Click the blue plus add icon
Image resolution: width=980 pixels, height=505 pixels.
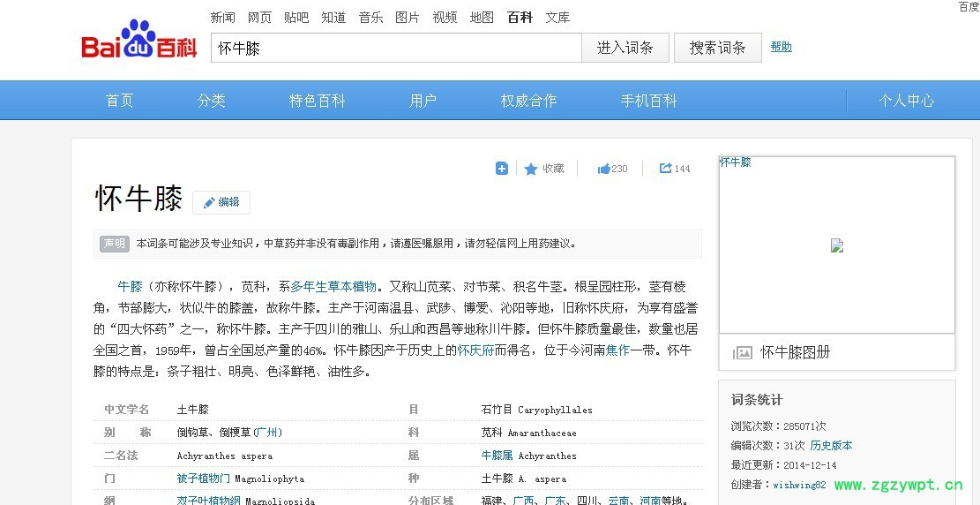coord(502,169)
